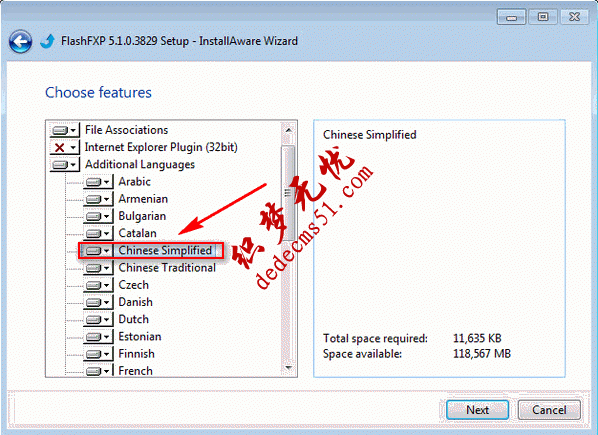The image size is (598, 435).
Task: Open Arabic language install dropdown
Action: (x=98, y=182)
